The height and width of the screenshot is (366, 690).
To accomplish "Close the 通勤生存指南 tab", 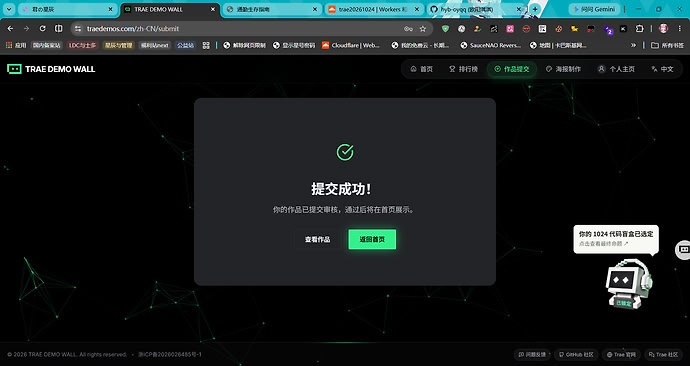I will (316, 9).
